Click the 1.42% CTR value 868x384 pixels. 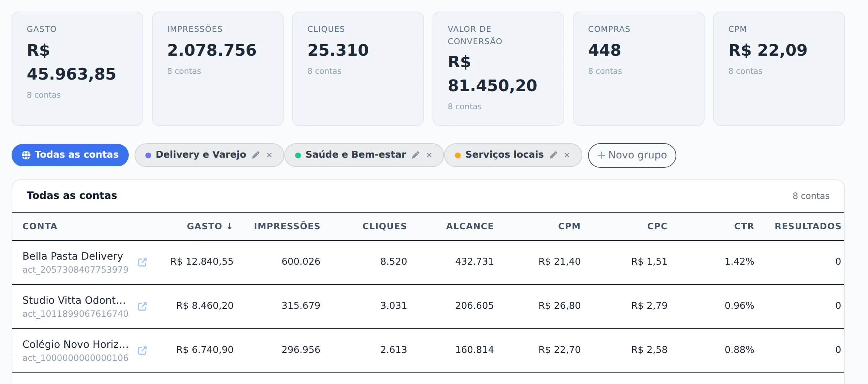pos(739,261)
